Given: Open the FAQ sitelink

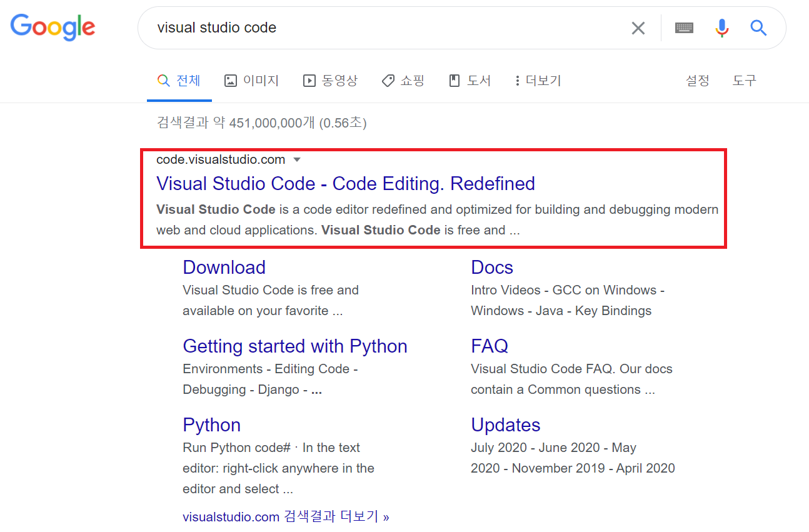Looking at the screenshot, I should pyautogui.click(x=490, y=346).
